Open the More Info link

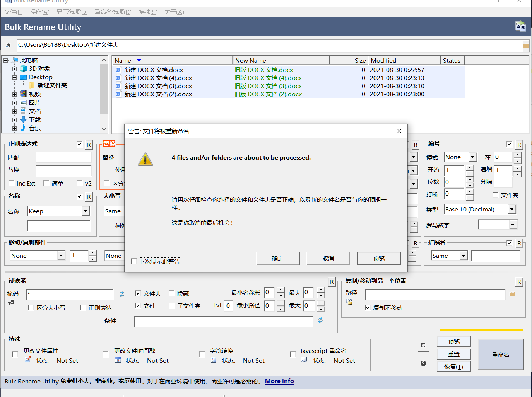(x=279, y=381)
